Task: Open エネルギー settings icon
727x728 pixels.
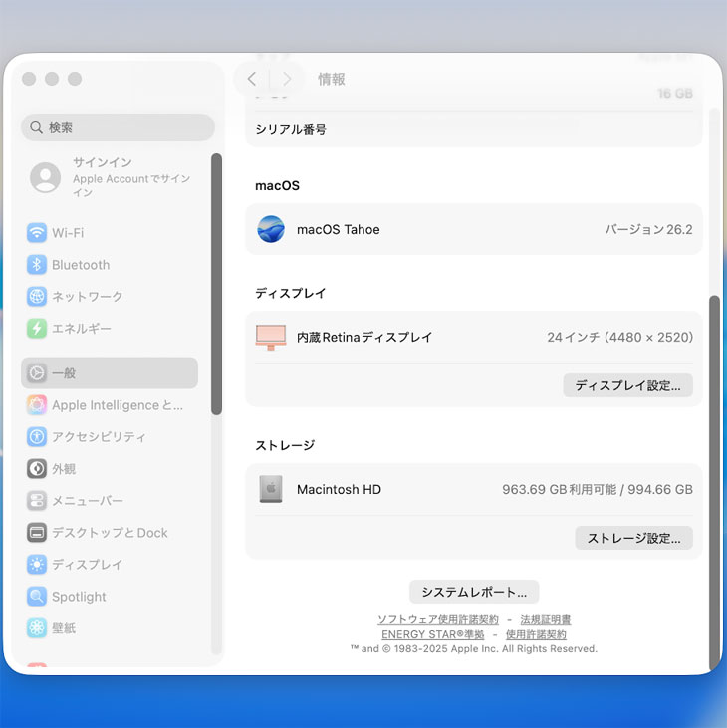Action: [37, 329]
